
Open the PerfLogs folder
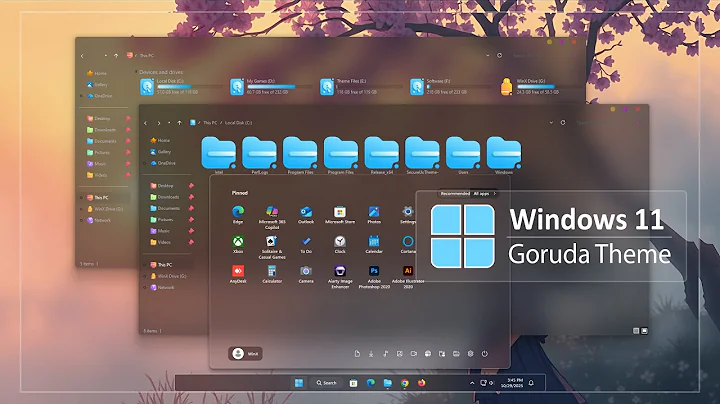tap(259, 155)
